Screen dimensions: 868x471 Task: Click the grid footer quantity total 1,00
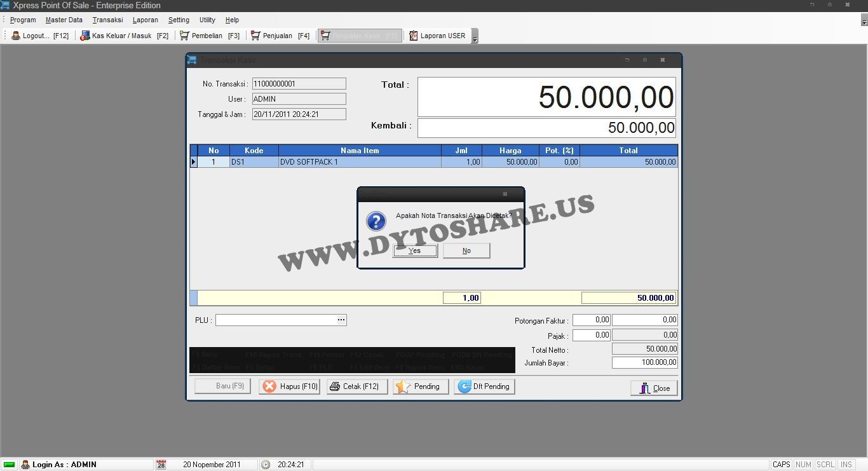462,297
